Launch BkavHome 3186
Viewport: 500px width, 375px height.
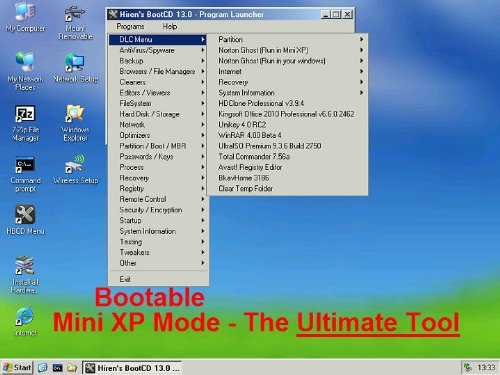pos(287,178)
